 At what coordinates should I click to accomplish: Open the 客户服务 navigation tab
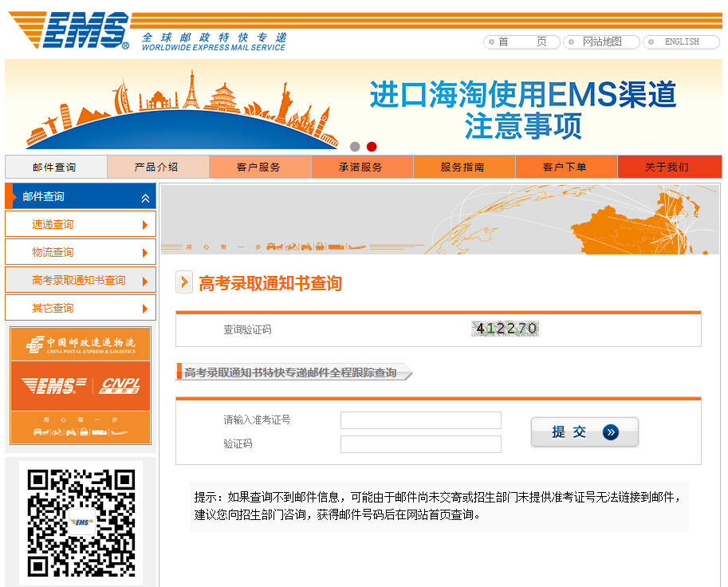[260, 167]
